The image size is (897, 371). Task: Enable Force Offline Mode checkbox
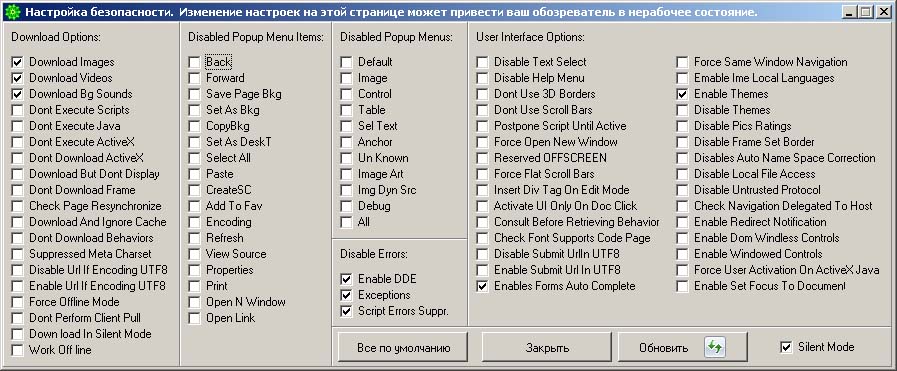click(x=18, y=302)
